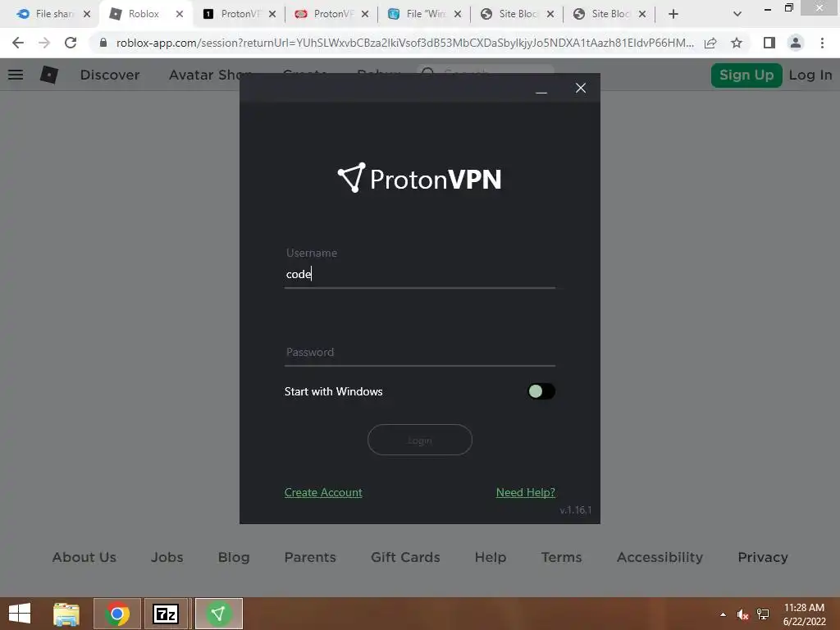Click the Create Account link

point(323,492)
